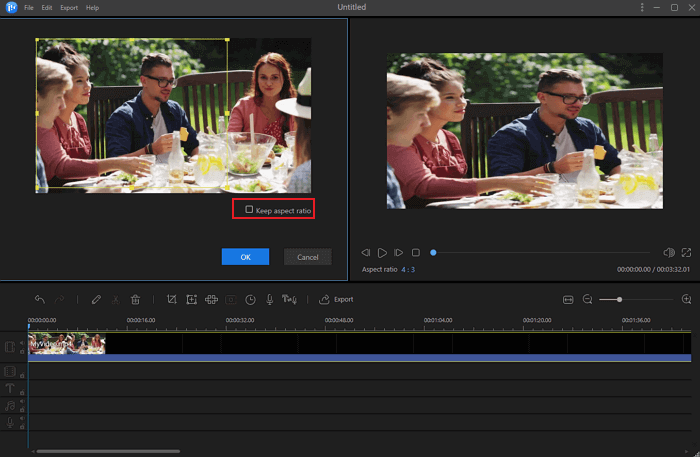The height and width of the screenshot is (457, 700).
Task: Open the Export menu in the menu bar
Action: click(69, 7)
